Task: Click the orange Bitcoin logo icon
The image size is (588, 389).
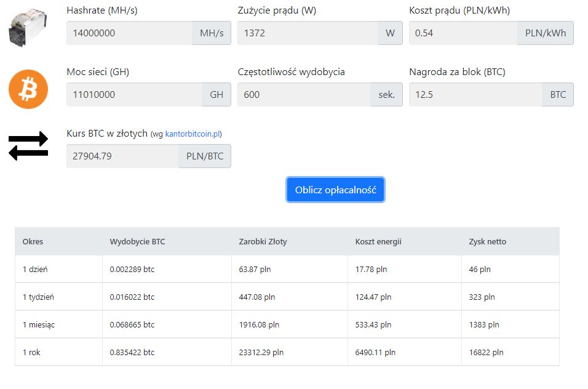Action: (28, 89)
